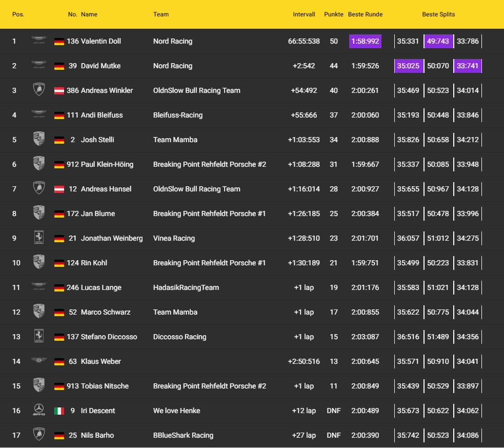Click the HadasikRacingTeam team name

[x=186, y=287]
